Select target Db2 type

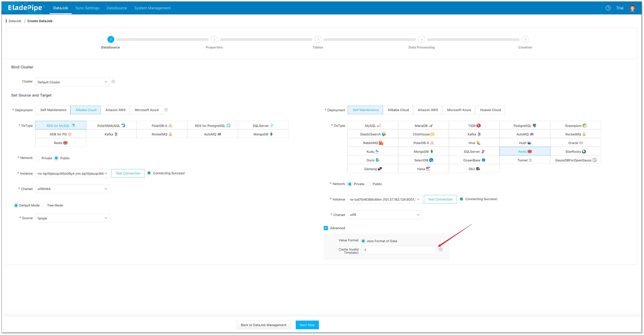pyautogui.click(x=474, y=169)
